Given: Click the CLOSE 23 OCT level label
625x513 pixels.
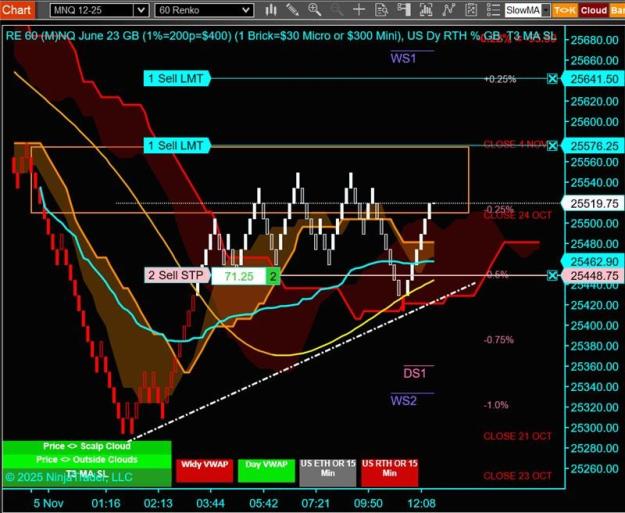Looking at the screenshot, I should click(517, 476).
